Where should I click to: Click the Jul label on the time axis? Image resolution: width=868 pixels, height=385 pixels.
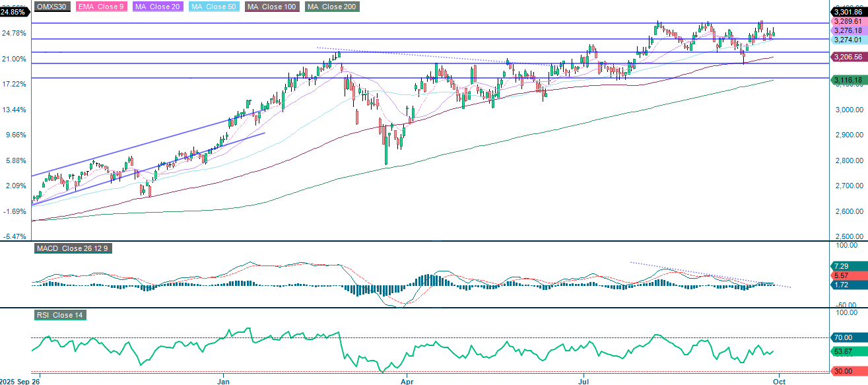pyautogui.click(x=584, y=381)
